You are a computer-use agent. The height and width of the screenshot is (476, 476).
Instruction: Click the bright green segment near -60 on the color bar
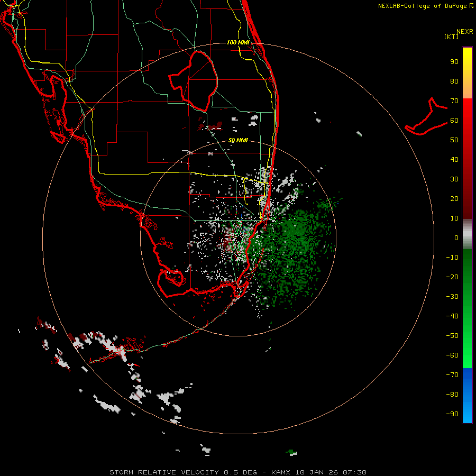pos(467,355)
